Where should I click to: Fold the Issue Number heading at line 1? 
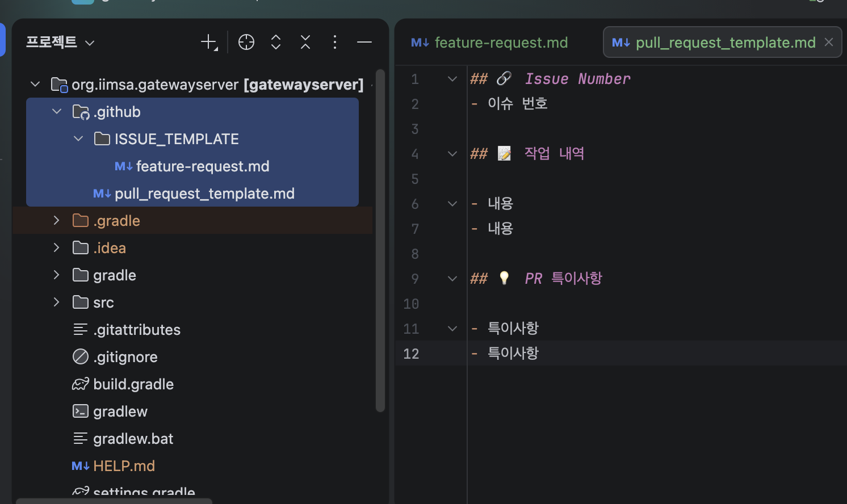point(452,79)
